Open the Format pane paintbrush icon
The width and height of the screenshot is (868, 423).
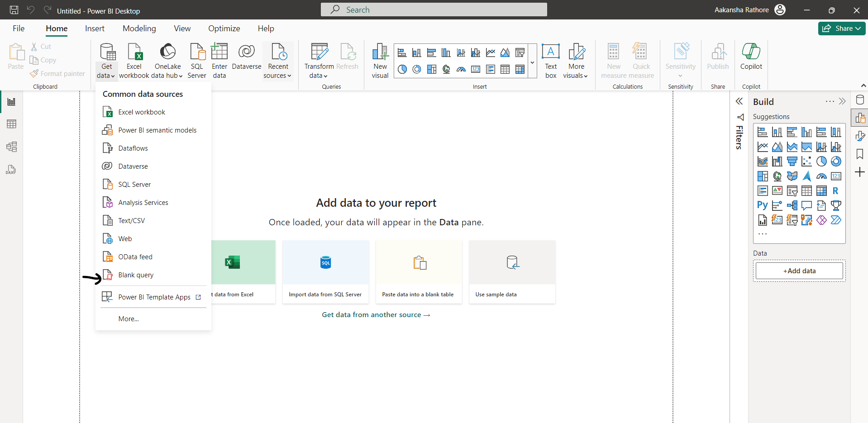tap(860, 136)
